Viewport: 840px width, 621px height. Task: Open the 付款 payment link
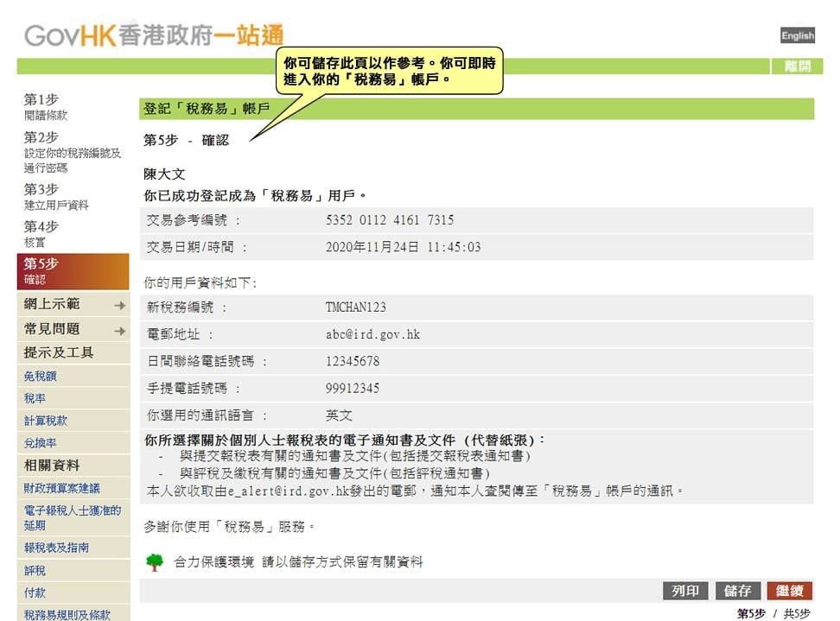tap(35, 592)
